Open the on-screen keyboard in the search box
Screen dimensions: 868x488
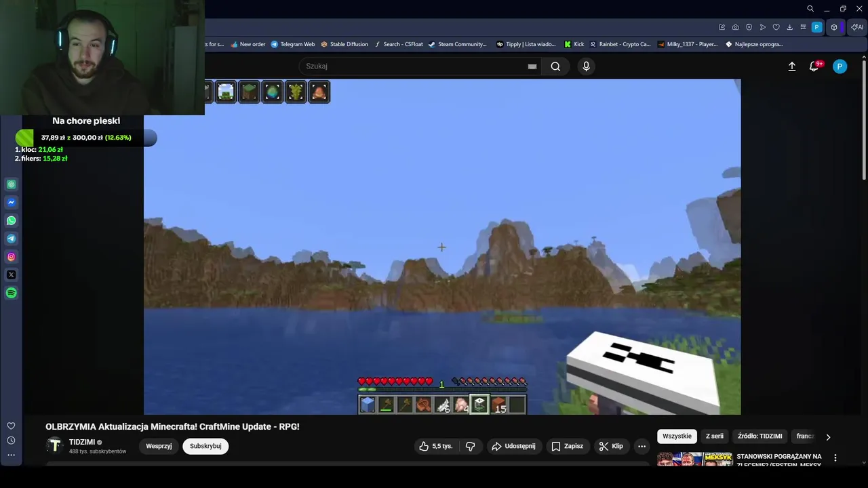tap(532, 66)
